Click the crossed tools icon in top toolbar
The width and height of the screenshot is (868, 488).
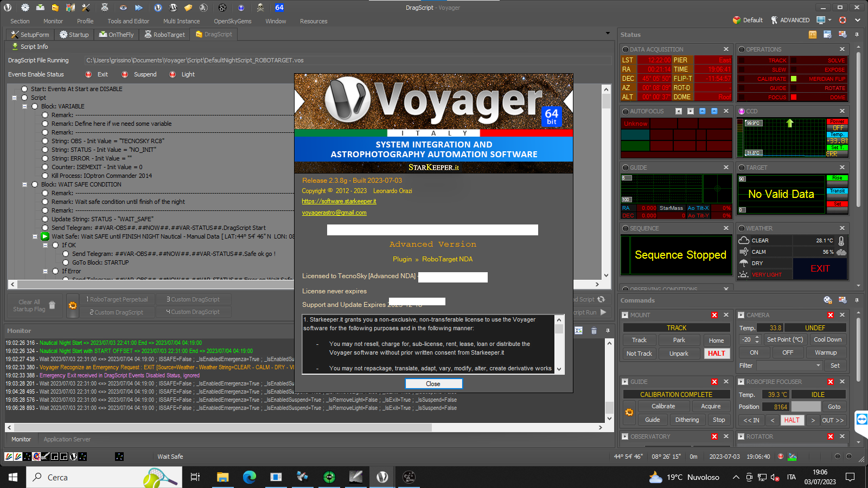click(x=86, y=8)
